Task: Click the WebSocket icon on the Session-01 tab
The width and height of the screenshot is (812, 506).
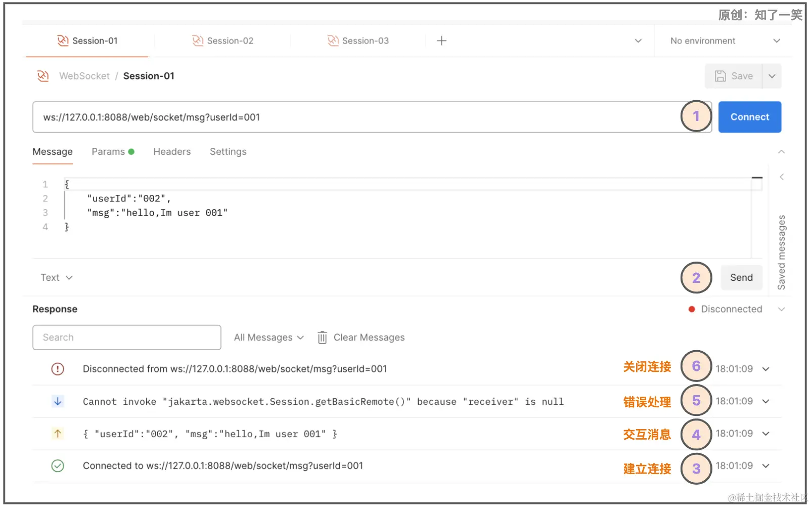Action: coord(63,40)
